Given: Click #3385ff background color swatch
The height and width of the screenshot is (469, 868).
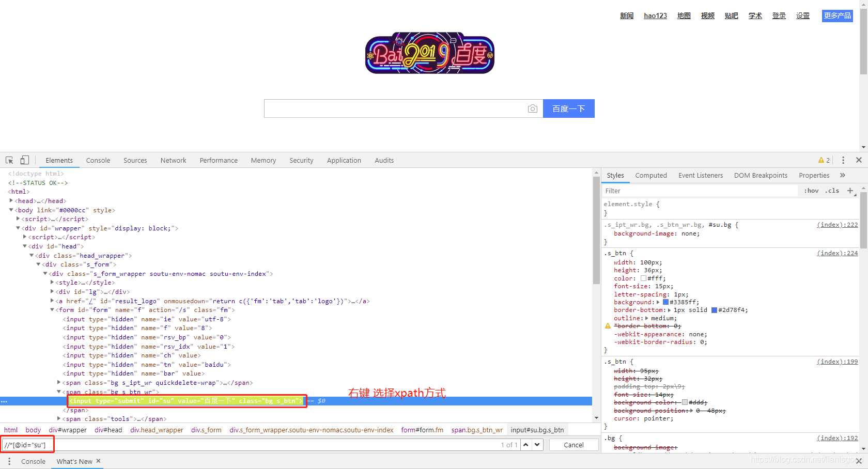Looking at the screenshot, I should click(x=665, y=302).
